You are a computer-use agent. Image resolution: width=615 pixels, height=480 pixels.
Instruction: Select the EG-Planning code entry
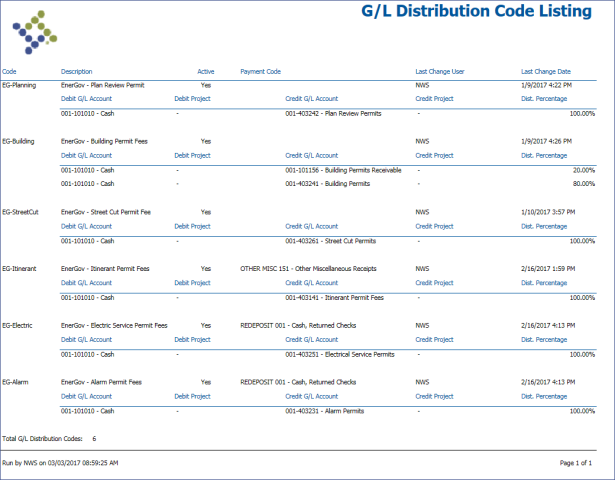point(19,85)
